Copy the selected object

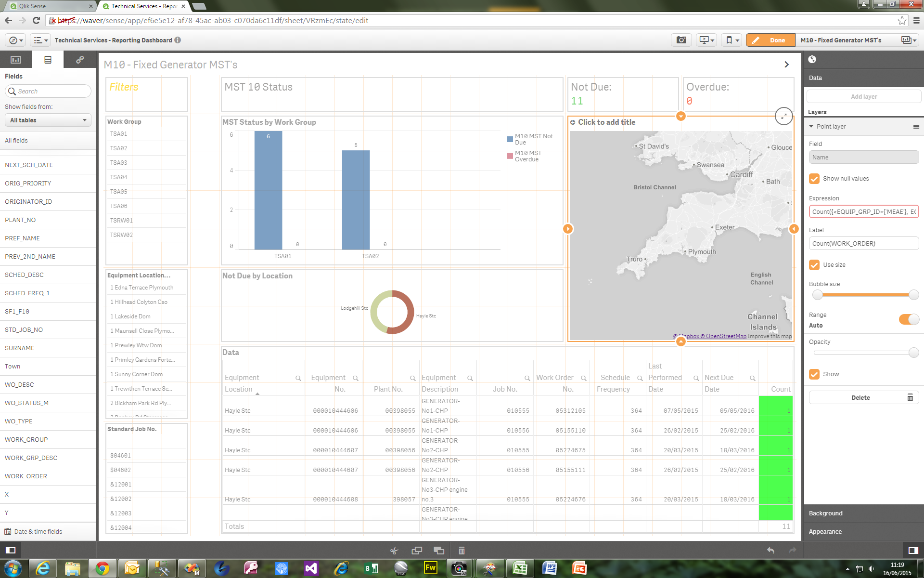pyautogui.click(x=417, y=550)
